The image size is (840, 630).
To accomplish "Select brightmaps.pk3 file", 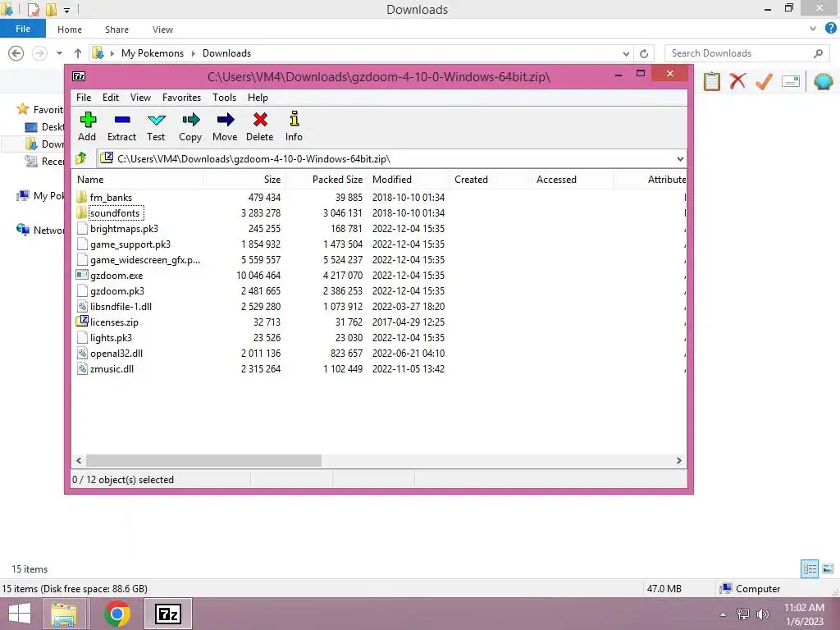I will point(124,228).
